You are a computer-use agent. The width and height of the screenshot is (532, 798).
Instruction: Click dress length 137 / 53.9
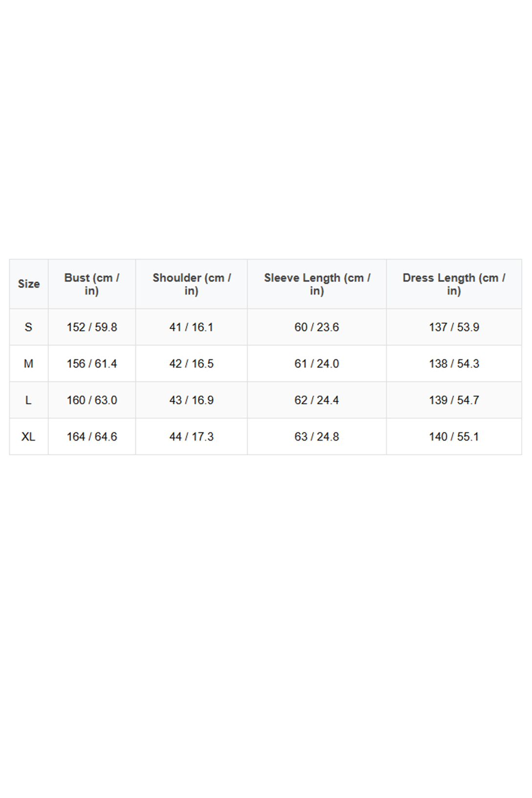454,327
